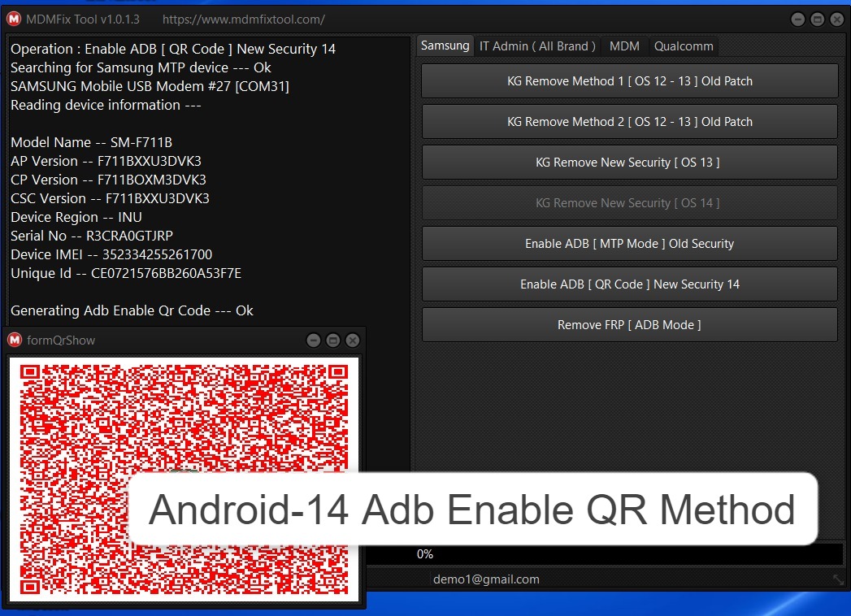The width and height of the screenshot is (851, 616).
Task: Click KG Remove New Security [ OS 13 ]
Action: (629, 162)
